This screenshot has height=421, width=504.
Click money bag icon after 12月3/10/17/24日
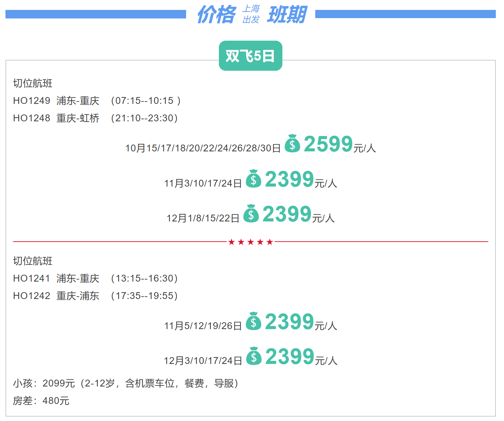point(253,356)
